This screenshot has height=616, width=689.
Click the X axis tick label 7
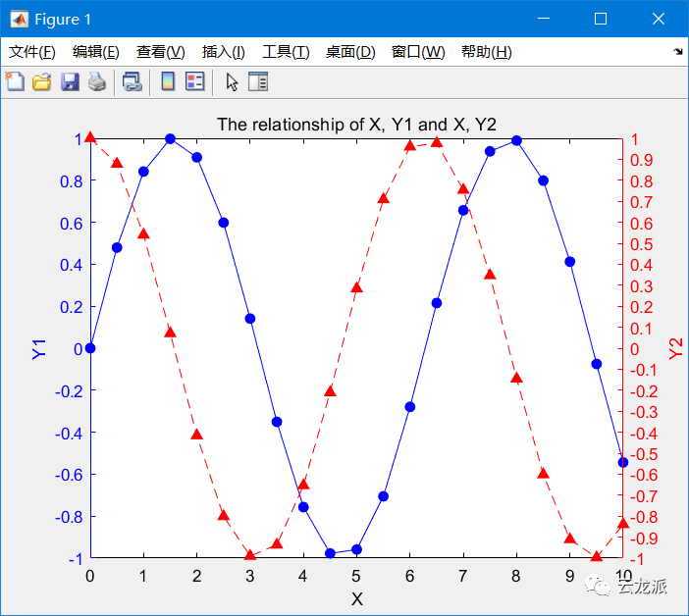point(462,576)
